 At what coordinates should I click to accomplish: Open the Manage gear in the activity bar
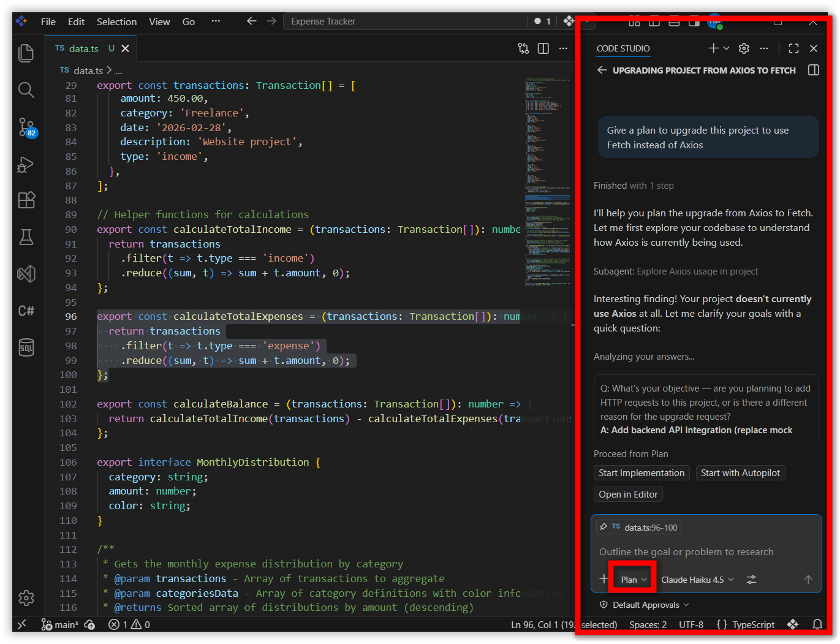[26, 597]
